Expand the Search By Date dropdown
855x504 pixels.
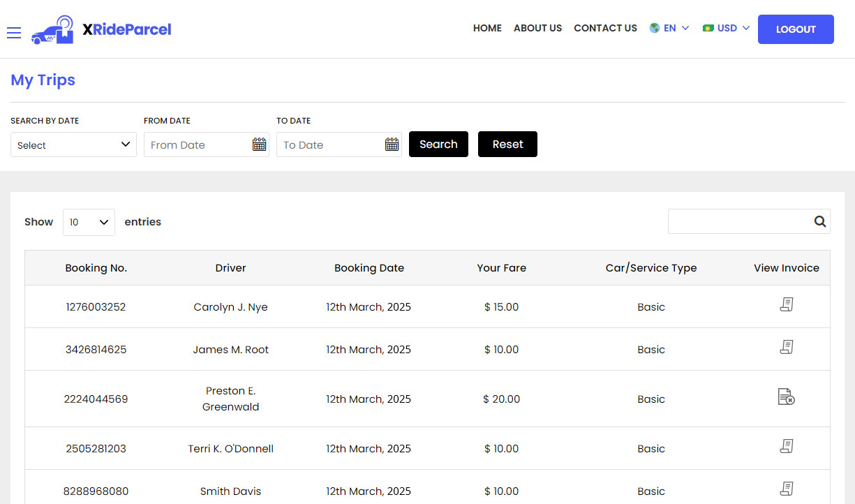point(73,144)
